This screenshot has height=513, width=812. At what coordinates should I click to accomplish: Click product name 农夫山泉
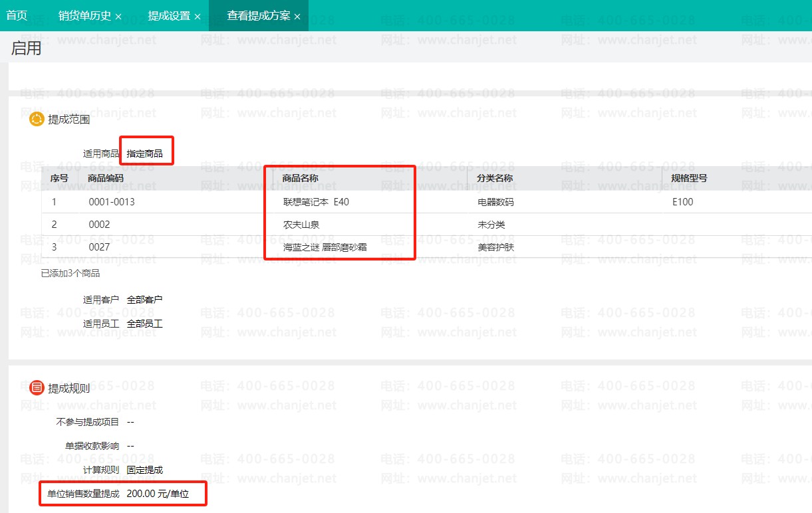301,225
